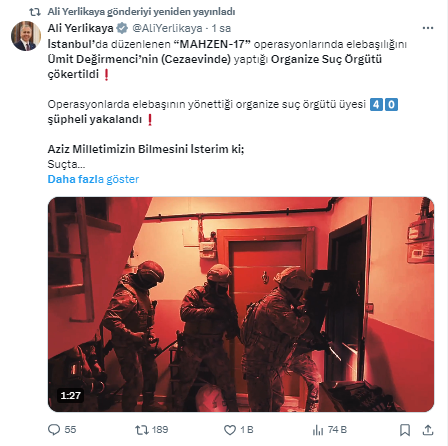Click the Ali Yerlikaya display name
The width and height of the screenshot is (448, 446).
(x=81, y=28)
